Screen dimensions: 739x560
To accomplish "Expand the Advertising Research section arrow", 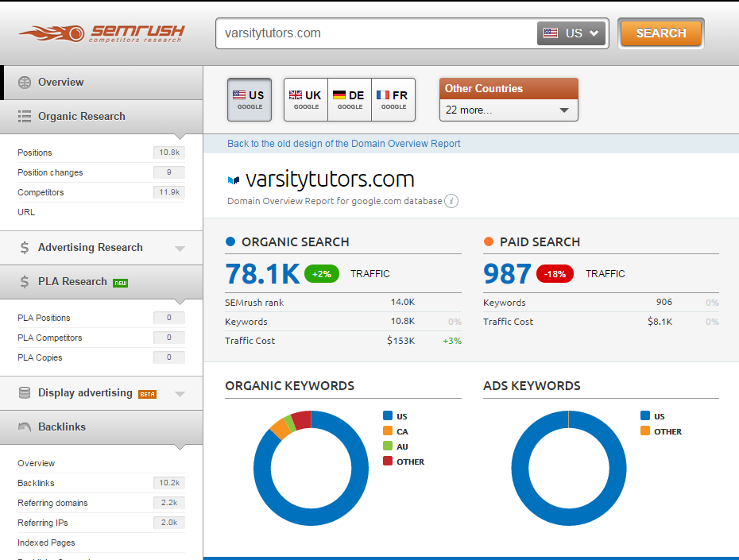I will click(x=180, y=249).
